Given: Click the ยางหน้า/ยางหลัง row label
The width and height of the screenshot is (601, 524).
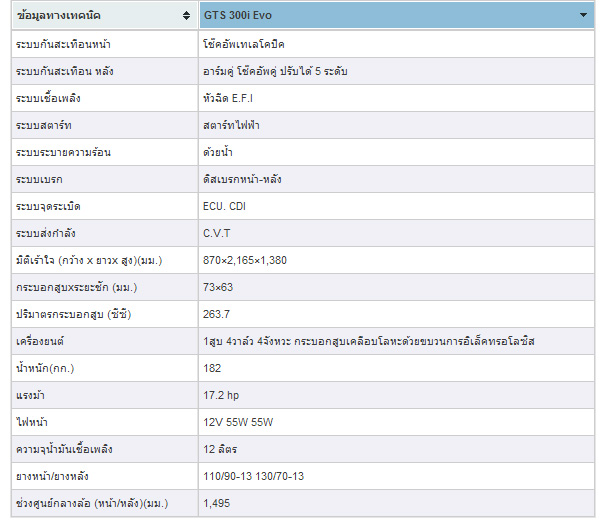Looking at the screenshot, I should (x=52, y=476).
